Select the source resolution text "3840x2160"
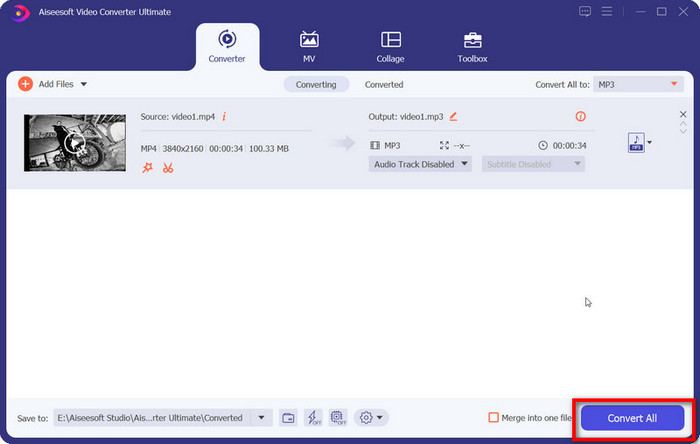Viewport: 700px width, 444px height. 183,149
